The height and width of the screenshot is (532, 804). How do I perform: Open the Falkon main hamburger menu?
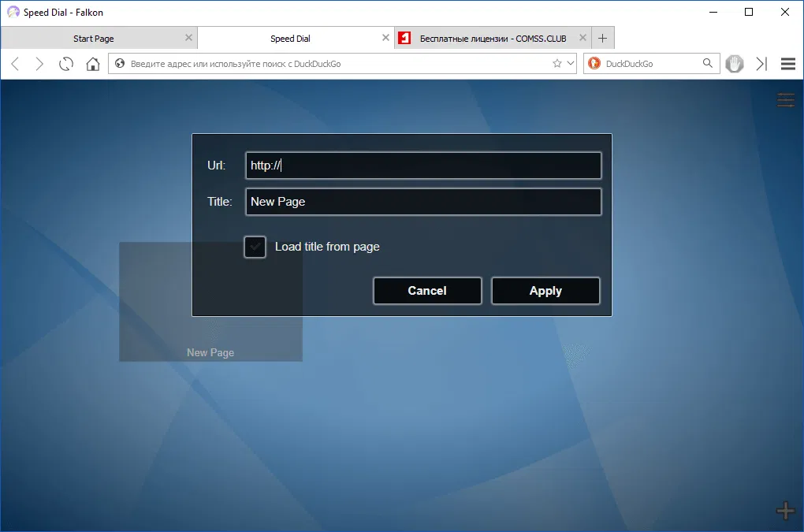pyautogui.click(x=788, y=64)
